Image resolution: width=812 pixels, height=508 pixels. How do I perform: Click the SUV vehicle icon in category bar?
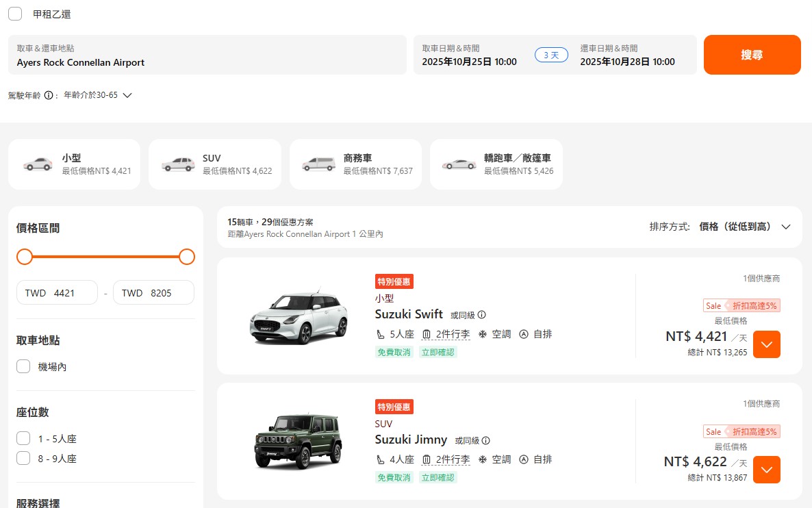click(178, 164)
